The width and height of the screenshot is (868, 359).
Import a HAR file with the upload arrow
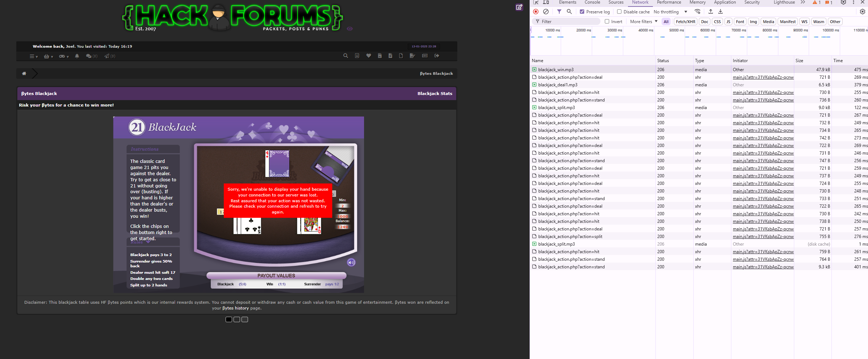711,12
